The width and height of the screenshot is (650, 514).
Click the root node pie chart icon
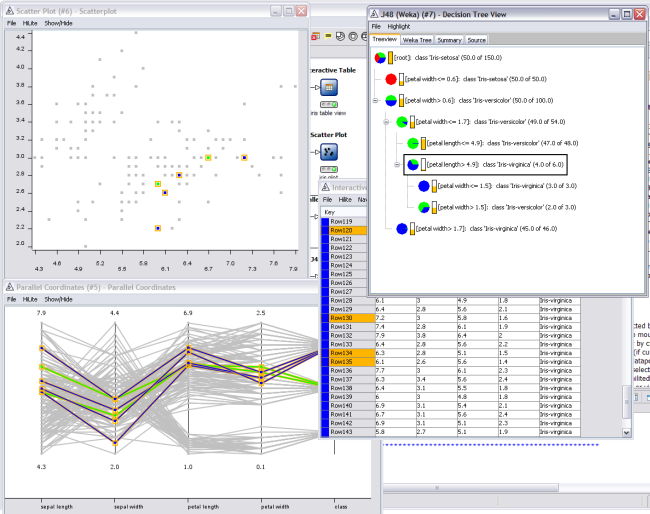point(380,58)
